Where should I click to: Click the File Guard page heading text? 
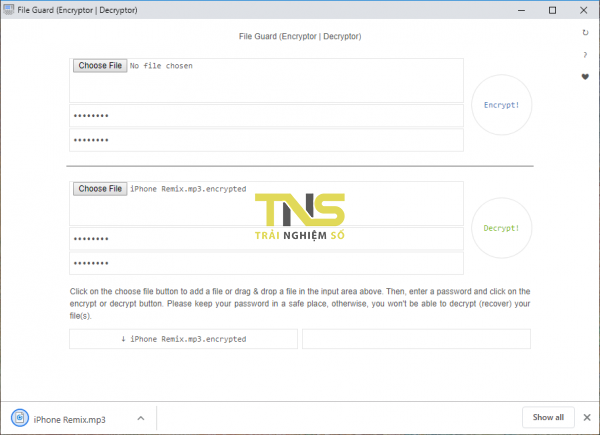[x=300, y=36]
